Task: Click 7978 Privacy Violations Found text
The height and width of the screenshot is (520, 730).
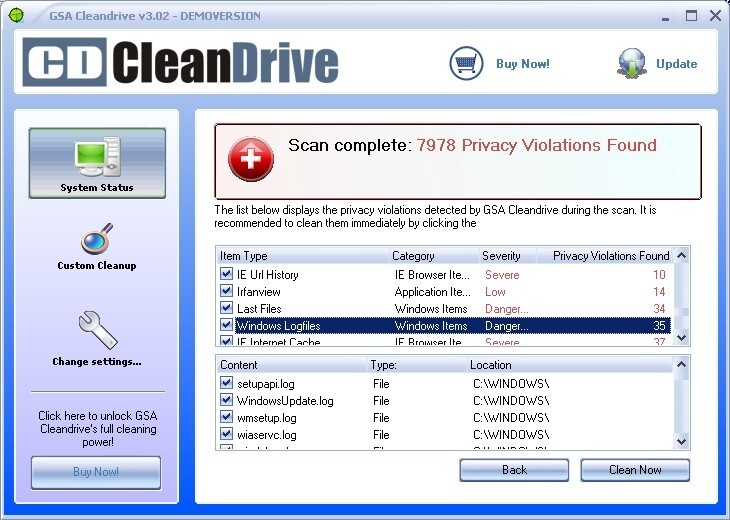Action: click(536, 145)
